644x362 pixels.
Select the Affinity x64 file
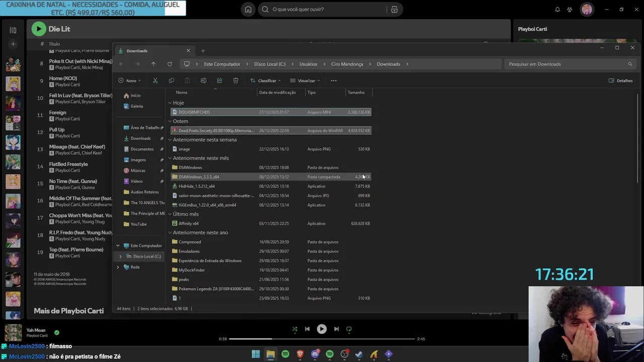[x=271, y=223]
